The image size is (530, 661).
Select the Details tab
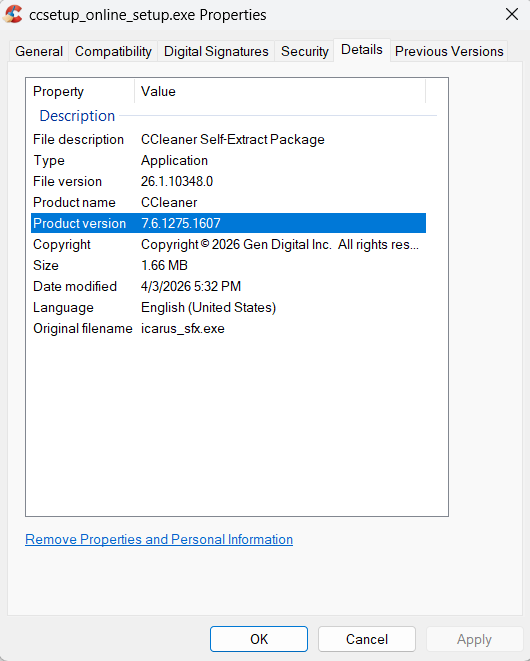(x=362, y=50)
